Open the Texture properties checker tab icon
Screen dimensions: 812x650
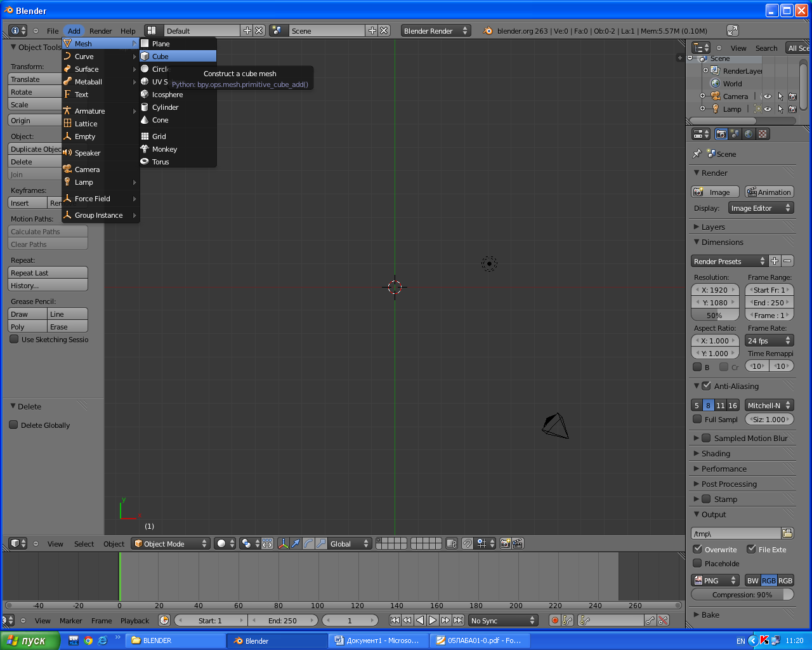click(x=763, y=134)
